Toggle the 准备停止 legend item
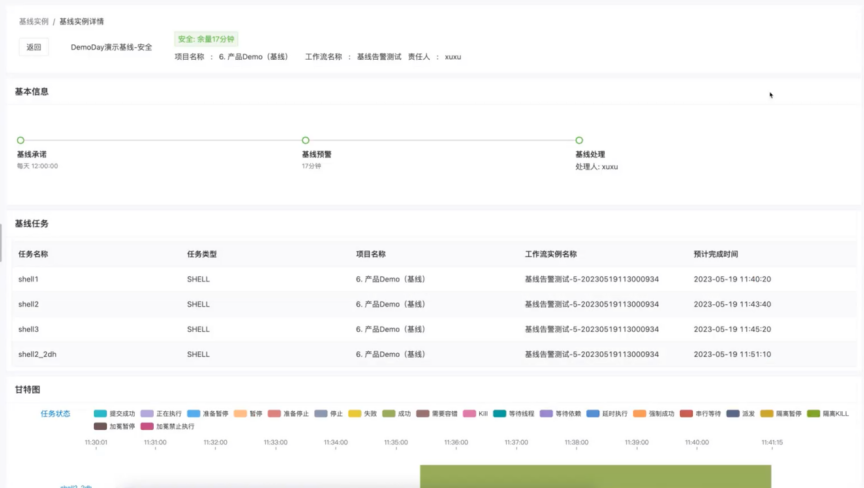864x488 pixels. 288,414
